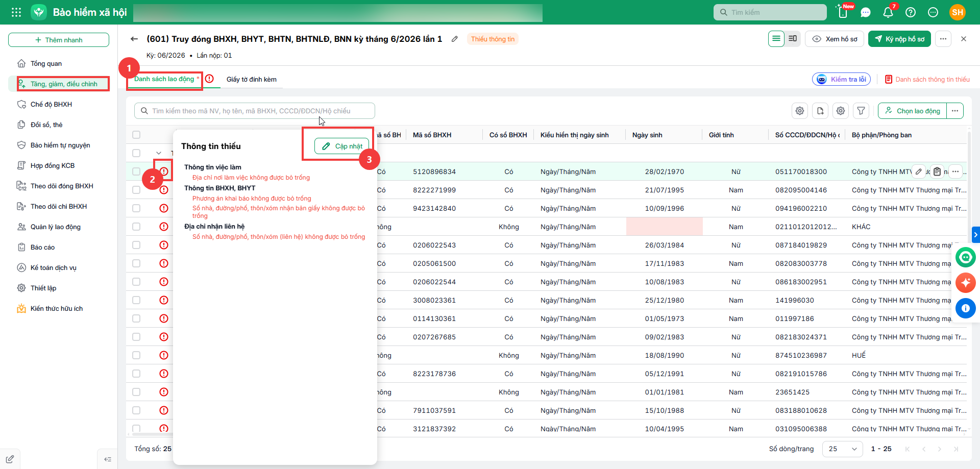Open settings gear left of export icon
980x469 pixels.
[x=800, y=111]
